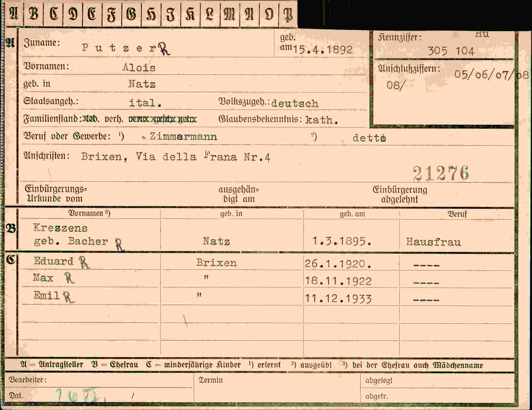Click birthplace "Natz" beside "geb. in"

142,84
